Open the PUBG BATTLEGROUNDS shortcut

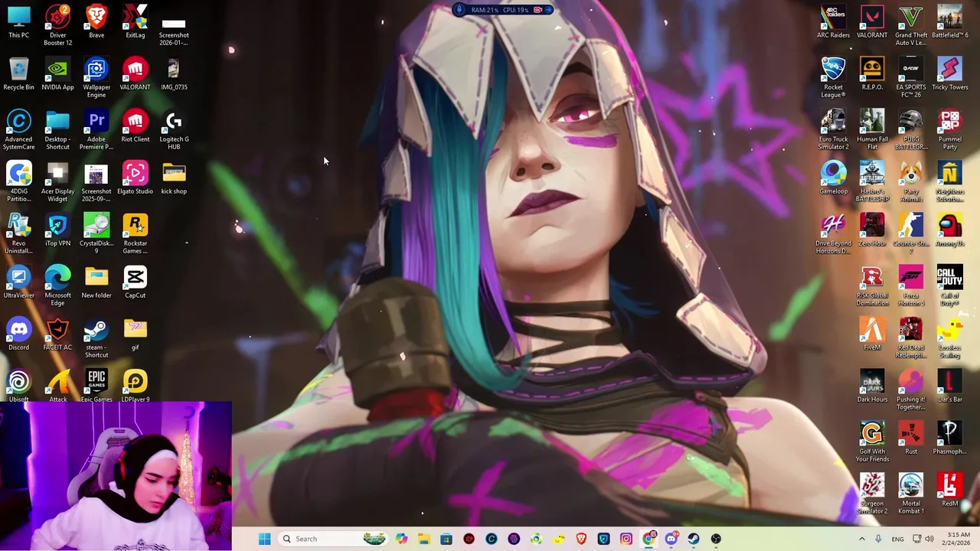pyautogui.click(x=911, y=129)
